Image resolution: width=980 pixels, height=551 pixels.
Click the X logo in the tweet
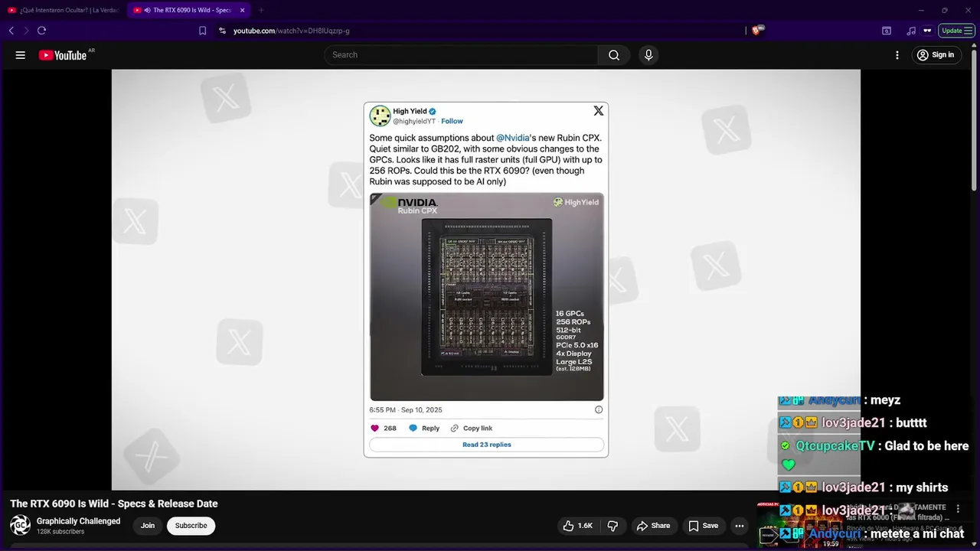(x=599, y=111)
